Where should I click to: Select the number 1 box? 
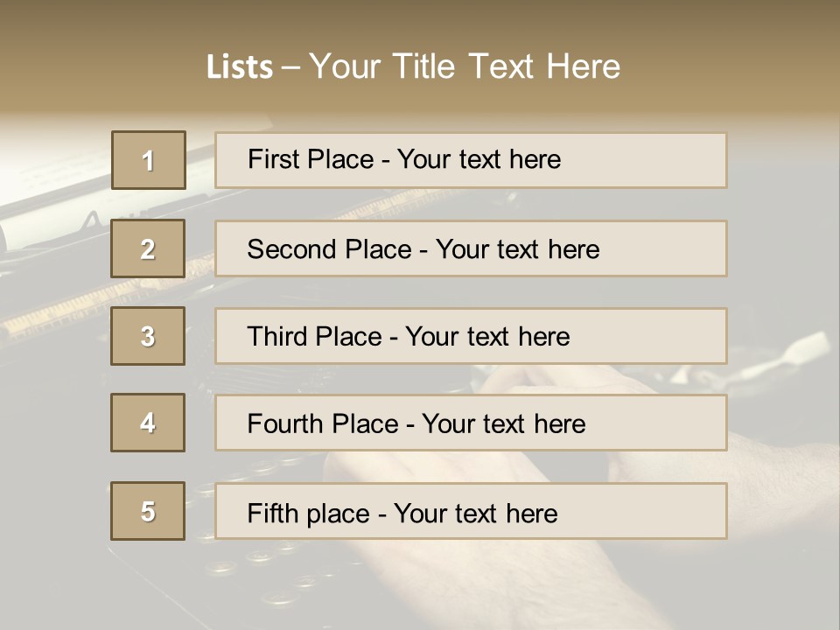click(x=149, y=160)
